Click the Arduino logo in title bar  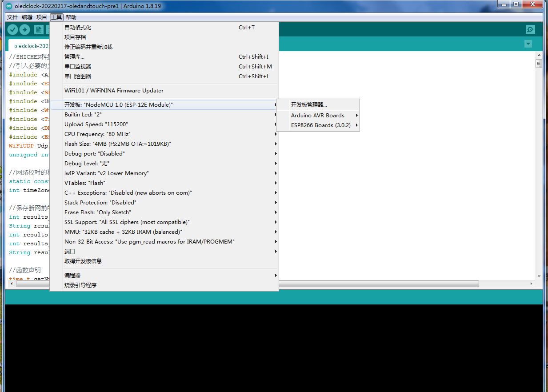[x=9, y=6]
